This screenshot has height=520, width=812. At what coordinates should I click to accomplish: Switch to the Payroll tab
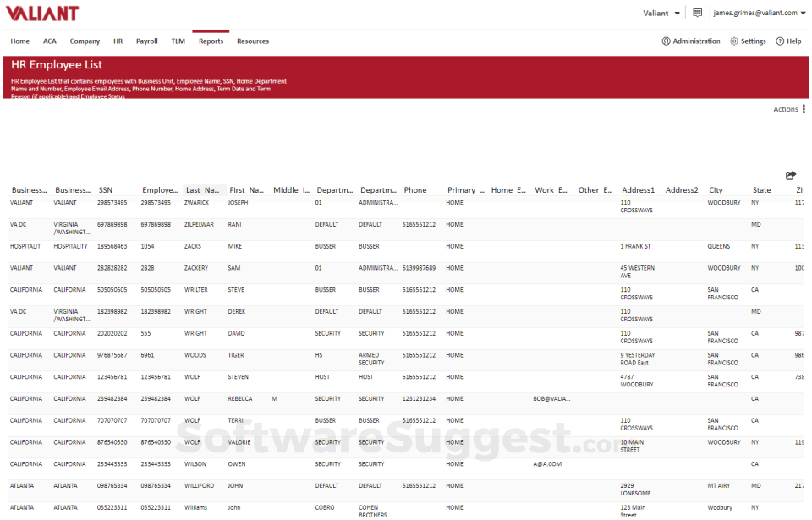pyautogui.click(x=146, y=41)
